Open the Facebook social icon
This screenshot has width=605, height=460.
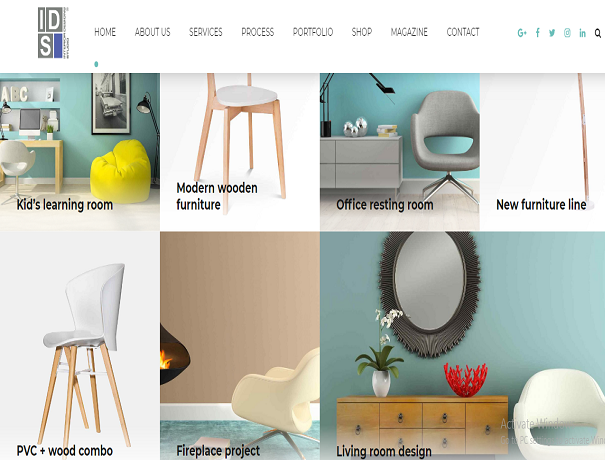(x=537, y=33)
